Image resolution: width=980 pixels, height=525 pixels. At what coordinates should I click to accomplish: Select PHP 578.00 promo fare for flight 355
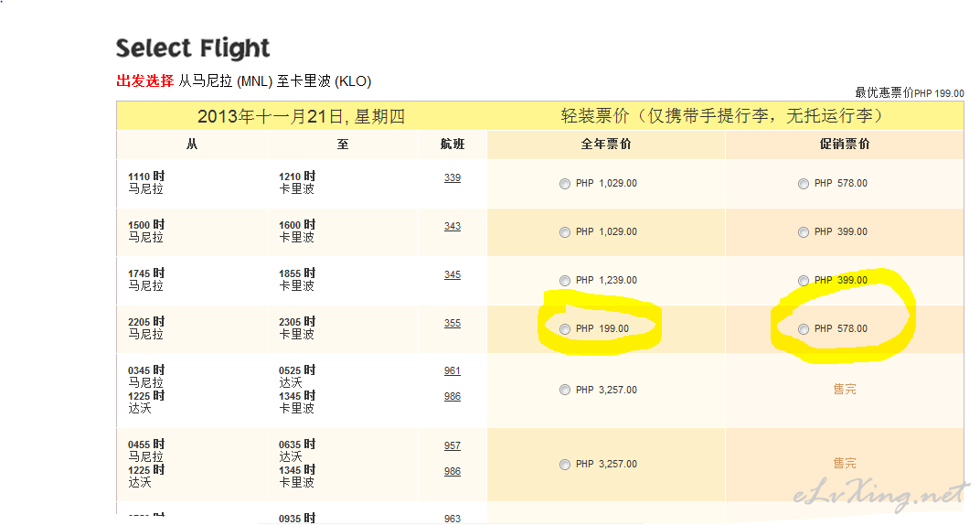click(804, 329)
